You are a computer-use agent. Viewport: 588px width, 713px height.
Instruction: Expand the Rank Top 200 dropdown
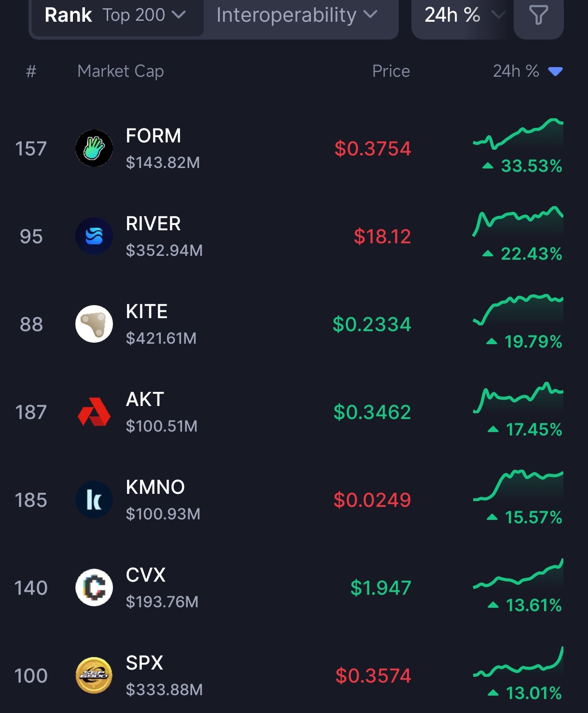116,15
